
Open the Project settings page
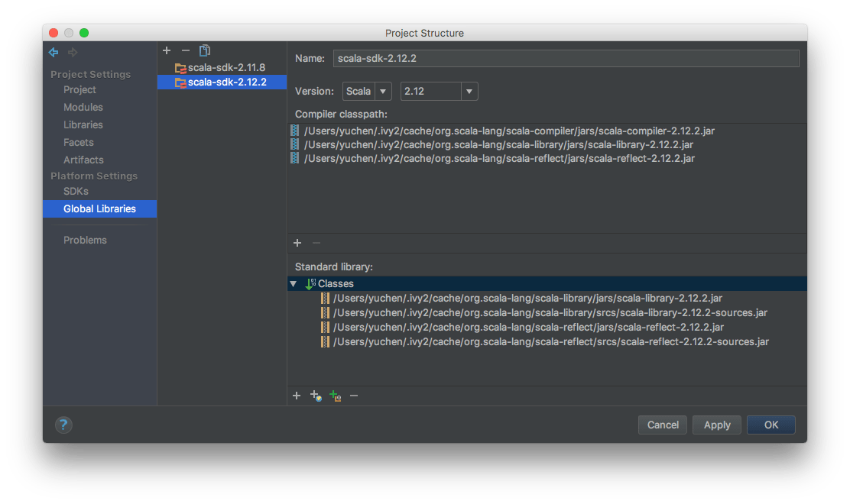79,90
